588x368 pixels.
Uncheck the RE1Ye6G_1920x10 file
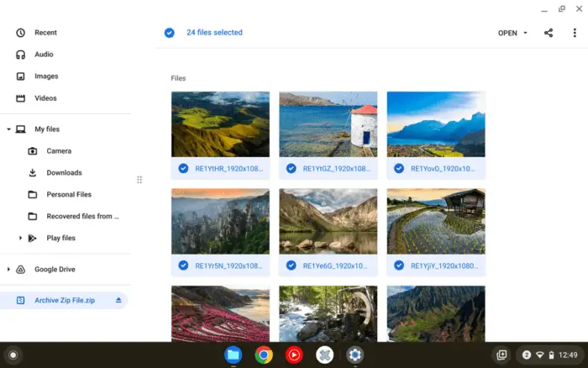291,265
